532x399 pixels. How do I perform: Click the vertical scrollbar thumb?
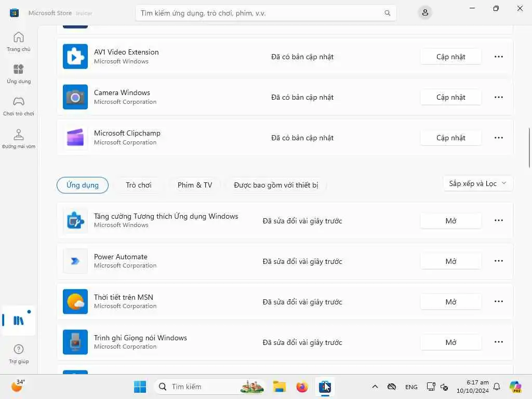529,148
